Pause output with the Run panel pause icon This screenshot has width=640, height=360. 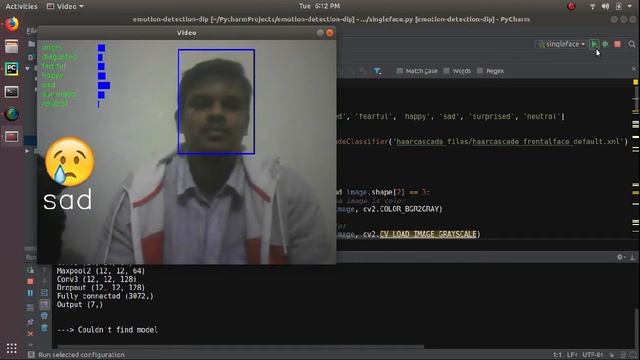(30, 293)
